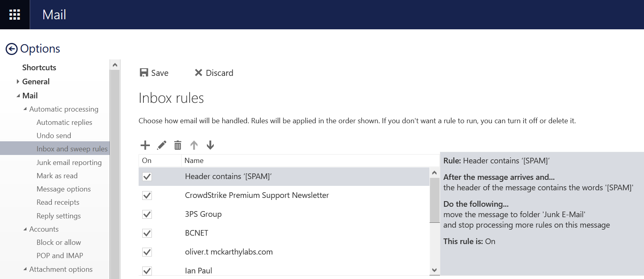Collapse the Automatic processing tree node
The width and height of the screenshot is (644, 279).
[x=25, y=109]
